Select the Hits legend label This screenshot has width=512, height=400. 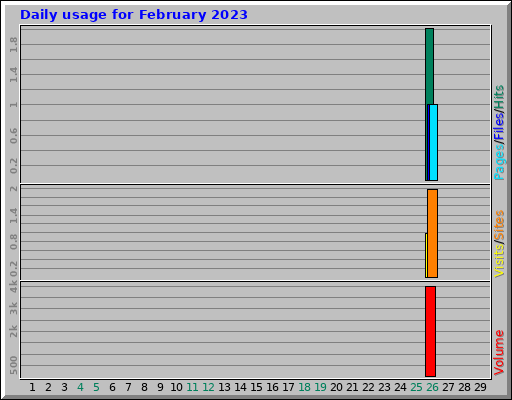pyautogui.click(x=499, y=97)
